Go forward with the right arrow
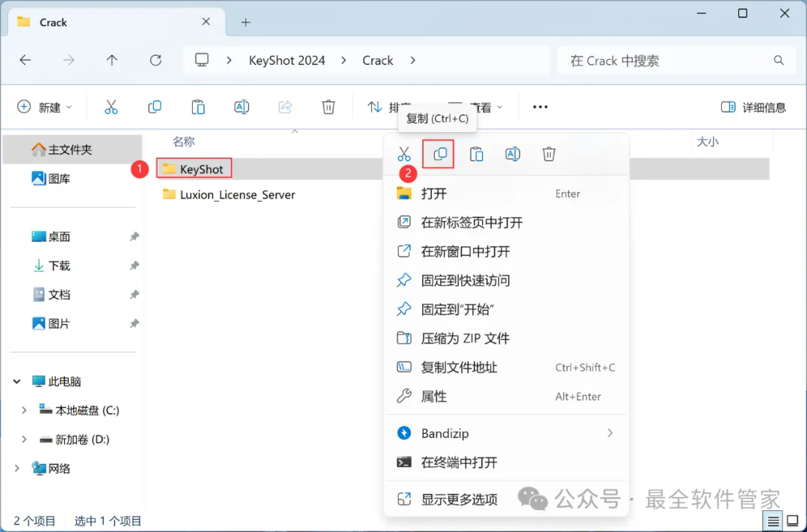The image size is (807, 532). (69, 61)
